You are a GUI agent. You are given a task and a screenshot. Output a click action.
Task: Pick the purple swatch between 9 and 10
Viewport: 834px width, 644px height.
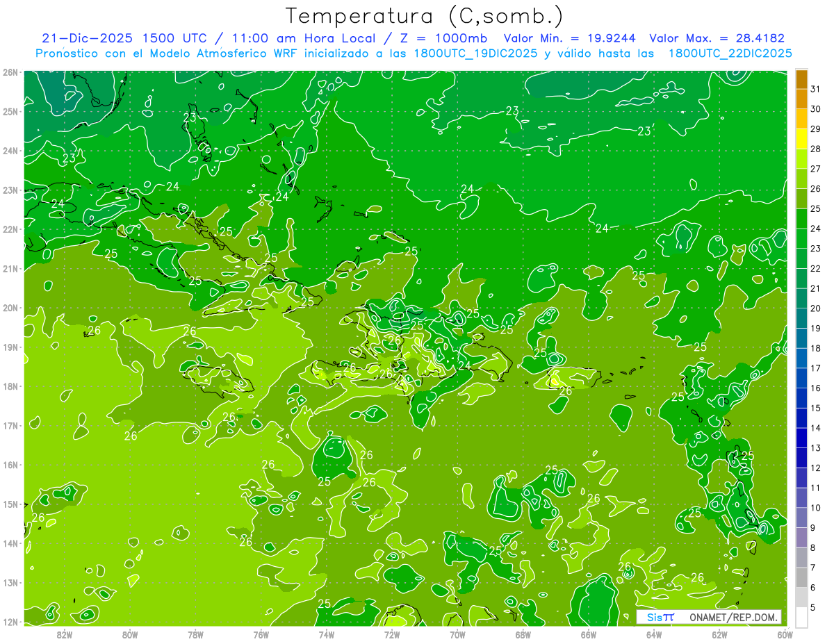pos(801,518)
